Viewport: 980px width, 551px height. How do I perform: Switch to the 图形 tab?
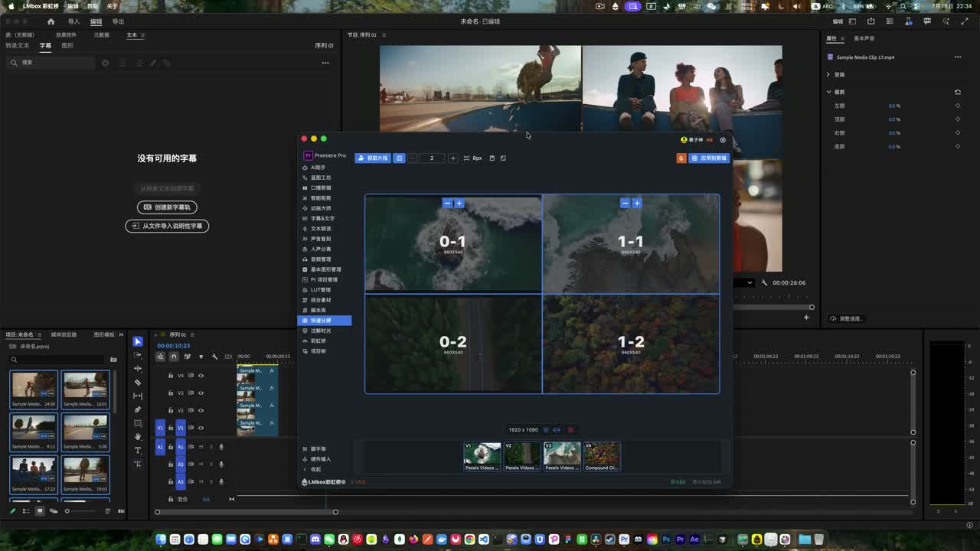[x=67, y=46]
